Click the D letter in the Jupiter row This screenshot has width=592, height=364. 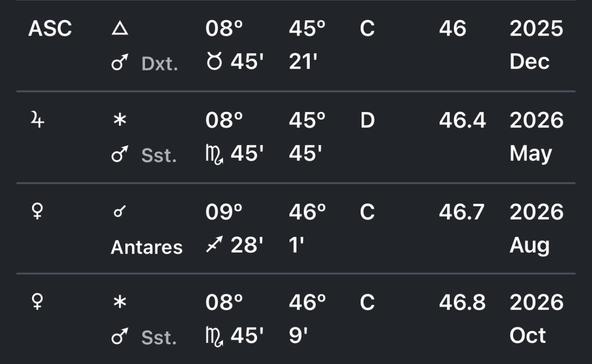[x=368, y=121]
